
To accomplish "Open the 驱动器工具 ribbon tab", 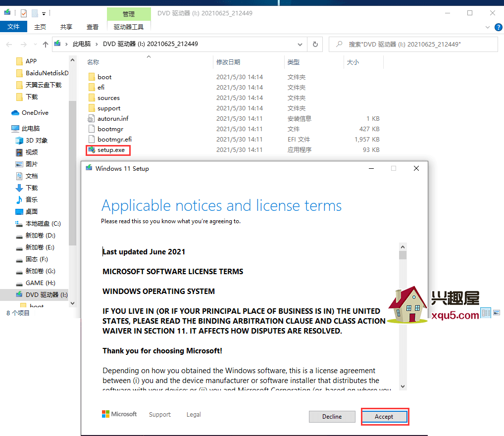I will point(129,27).
